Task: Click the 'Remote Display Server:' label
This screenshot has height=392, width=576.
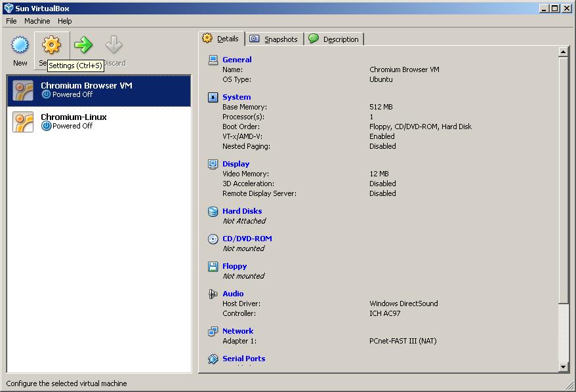Action: click(x=259, y=193)
